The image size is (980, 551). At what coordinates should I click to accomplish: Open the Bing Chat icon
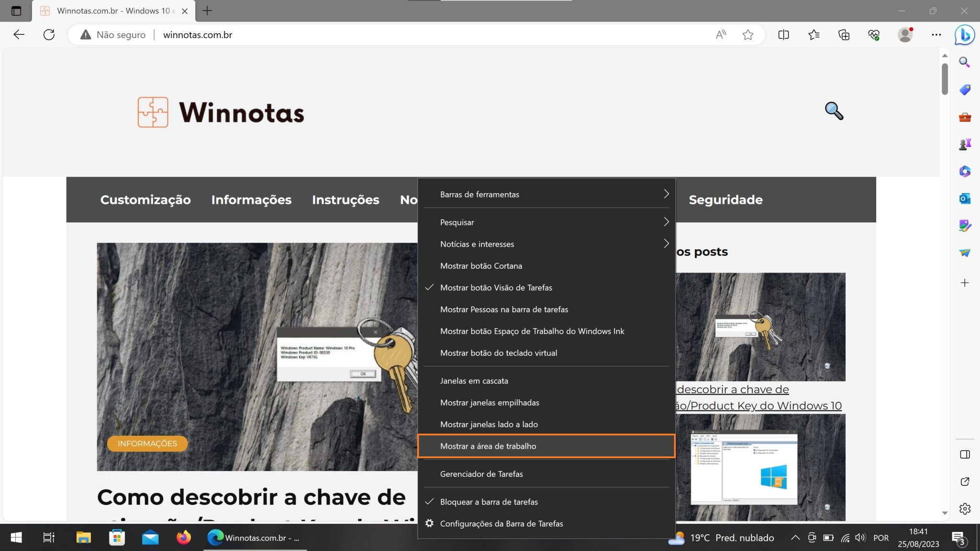tap(965, 34)
